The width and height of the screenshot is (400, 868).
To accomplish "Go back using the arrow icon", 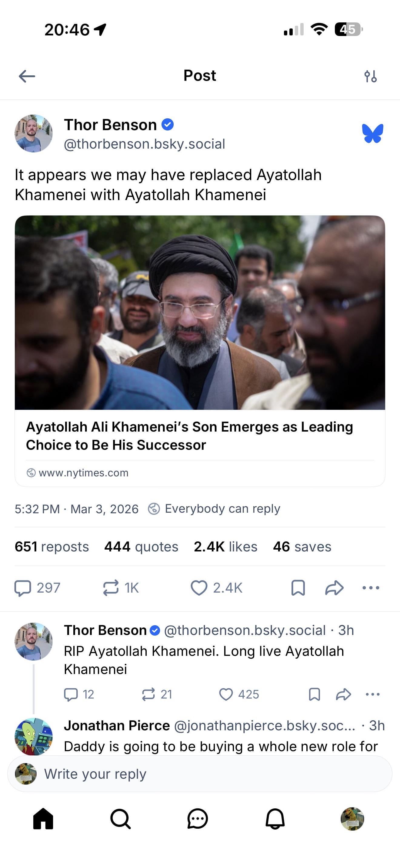I will [27, 76].
